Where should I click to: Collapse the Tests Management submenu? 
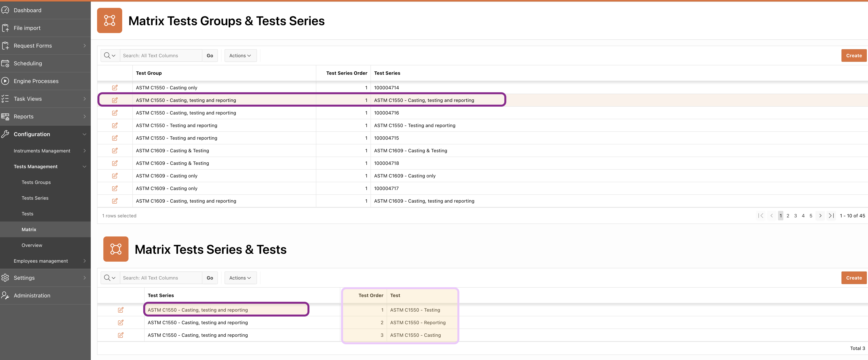(84, 167)
